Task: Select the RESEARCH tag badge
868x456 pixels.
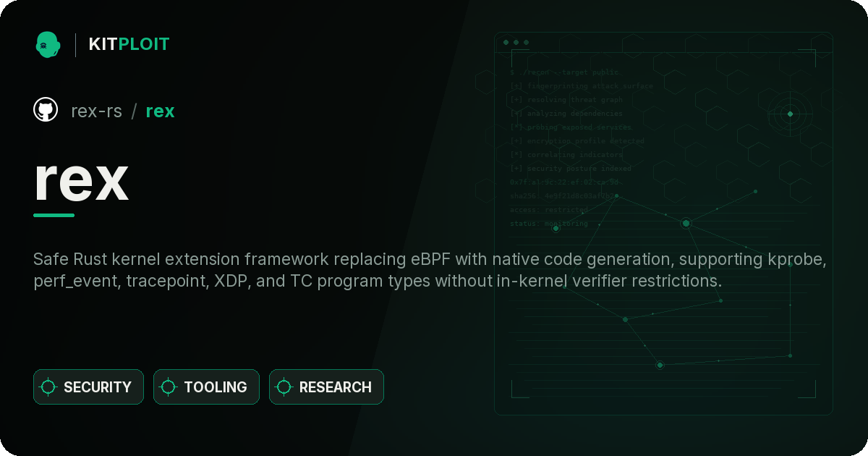Action: (x=326, y=387)
